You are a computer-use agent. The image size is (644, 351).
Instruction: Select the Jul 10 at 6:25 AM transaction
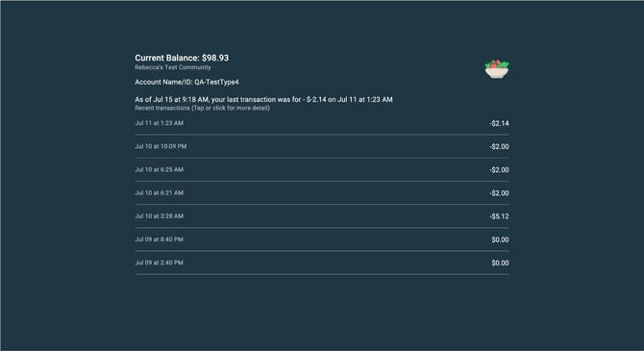tap(322, 170)
